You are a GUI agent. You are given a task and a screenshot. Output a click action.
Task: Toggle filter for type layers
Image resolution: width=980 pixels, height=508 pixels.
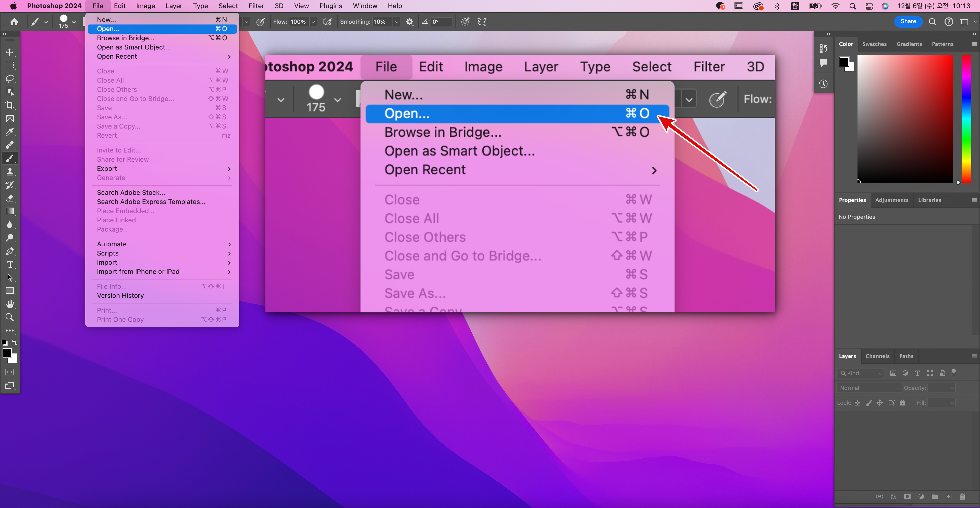tap(918, 373)
